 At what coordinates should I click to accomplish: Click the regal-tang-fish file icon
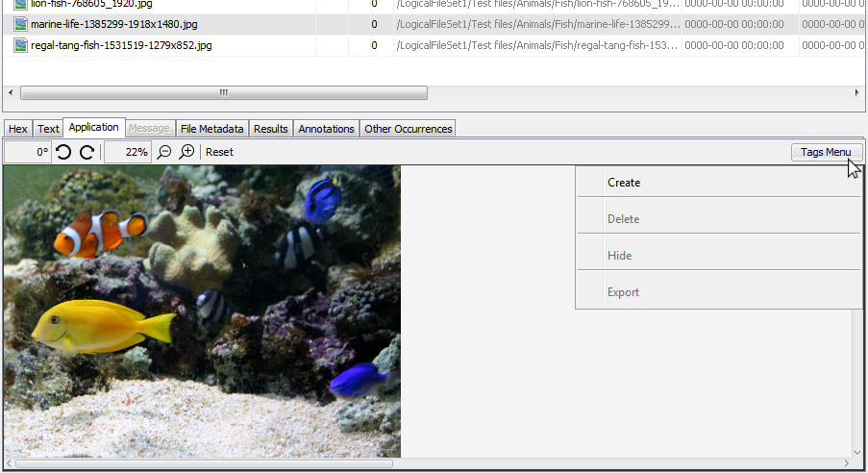point(20,45)
